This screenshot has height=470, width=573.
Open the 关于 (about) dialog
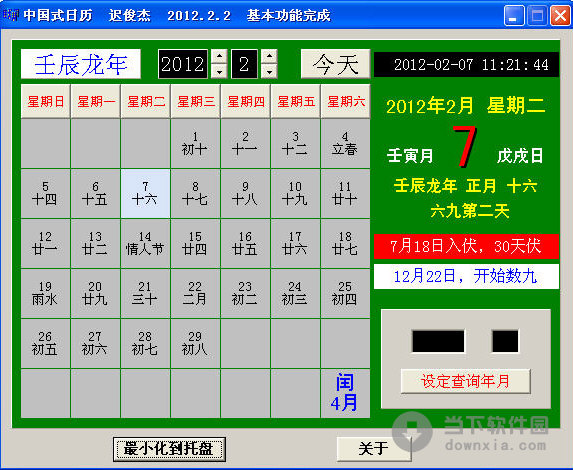pos(374,449)
